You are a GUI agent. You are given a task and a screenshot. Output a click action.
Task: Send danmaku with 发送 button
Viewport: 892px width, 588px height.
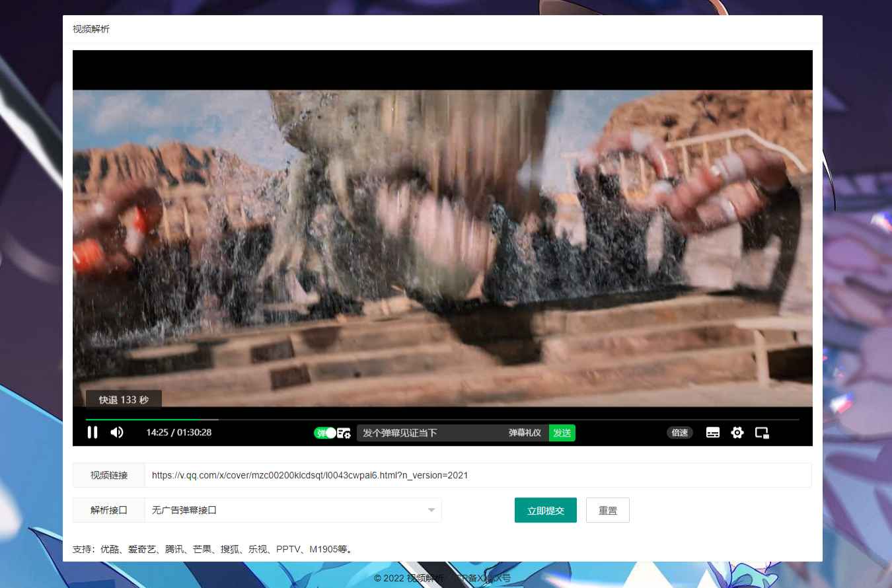pyautogui.click(x=562, y=433)
